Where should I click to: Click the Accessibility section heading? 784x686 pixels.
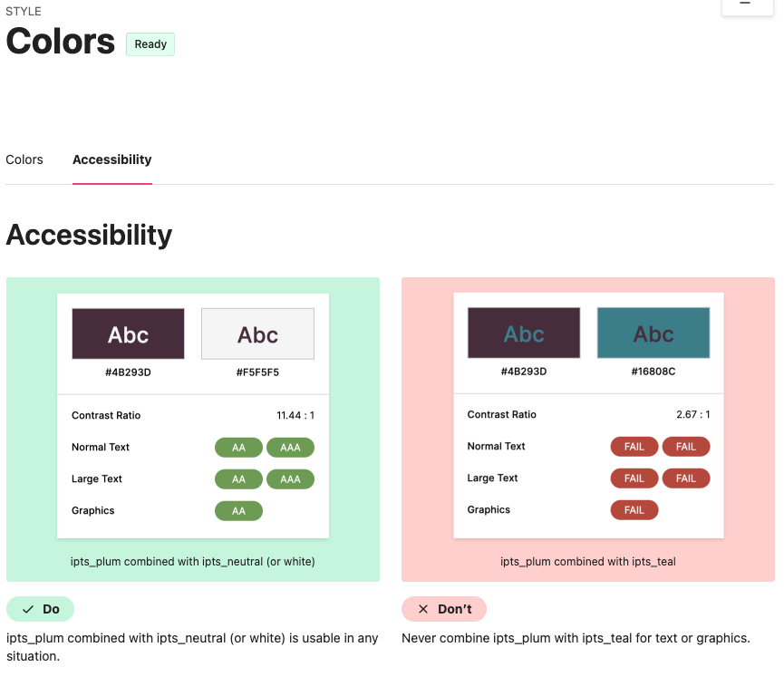[x=89, y=236]
